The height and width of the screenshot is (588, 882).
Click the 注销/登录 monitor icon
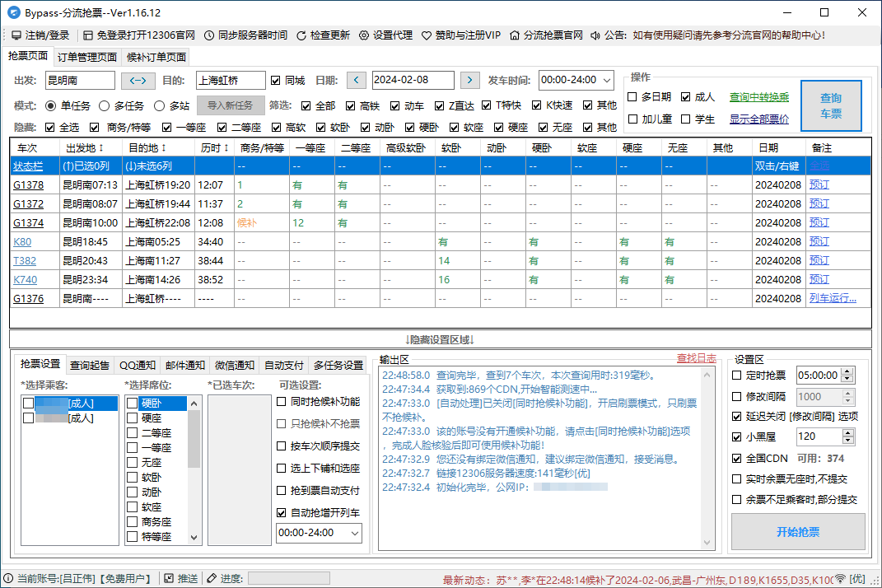[16, 35]
